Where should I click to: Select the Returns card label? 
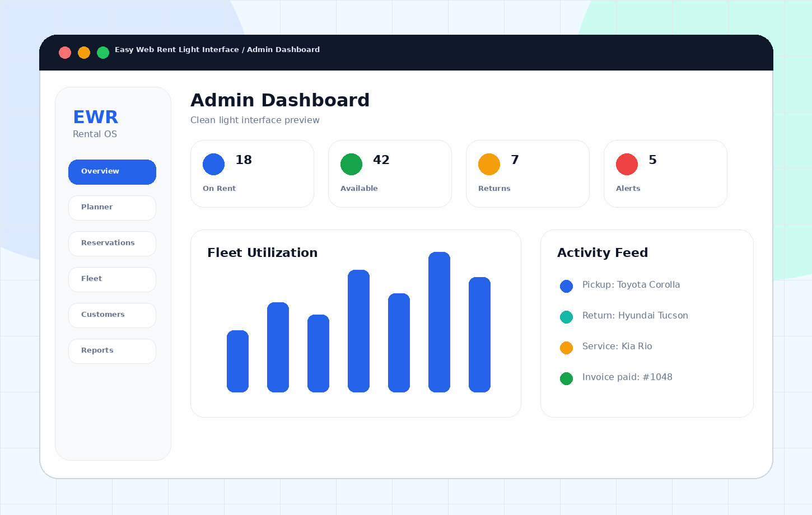tap(494, 189)
